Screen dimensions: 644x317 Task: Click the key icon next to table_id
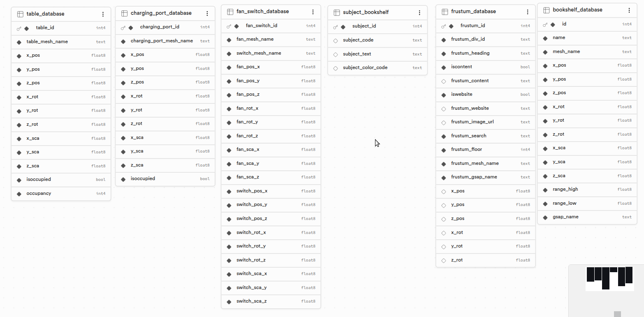(19, 28)
